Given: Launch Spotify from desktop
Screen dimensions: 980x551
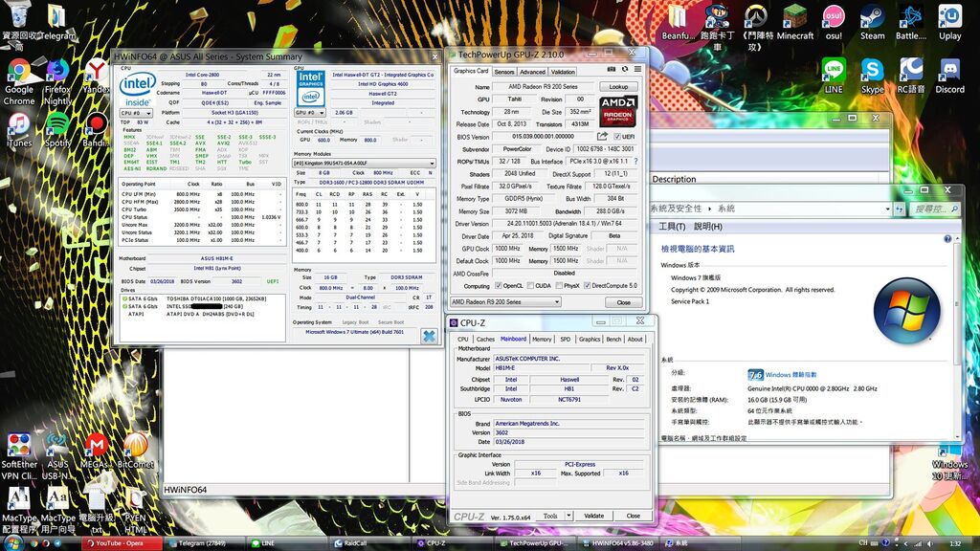Looking at the screenshot, I should pyautogui.click(x=57, y=130).
